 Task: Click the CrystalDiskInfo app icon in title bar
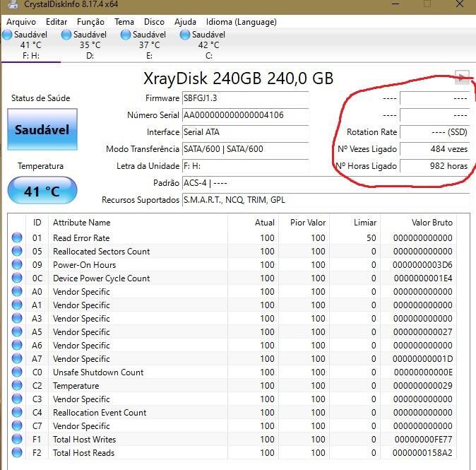(13, 4)
